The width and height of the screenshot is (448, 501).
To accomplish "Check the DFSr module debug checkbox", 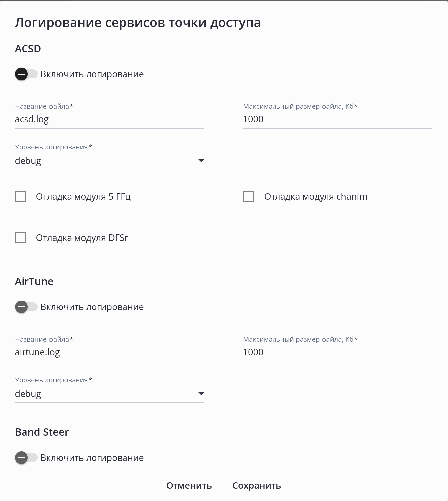I will 21,238.
